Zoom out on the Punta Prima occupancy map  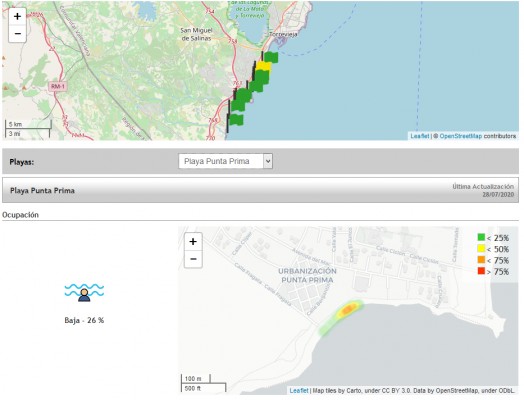pyautogui.click(x=193, y=259)
